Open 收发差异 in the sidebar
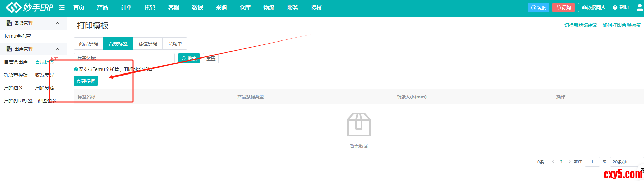Viewport: 644px width, 181px height. tap(44, 75)
